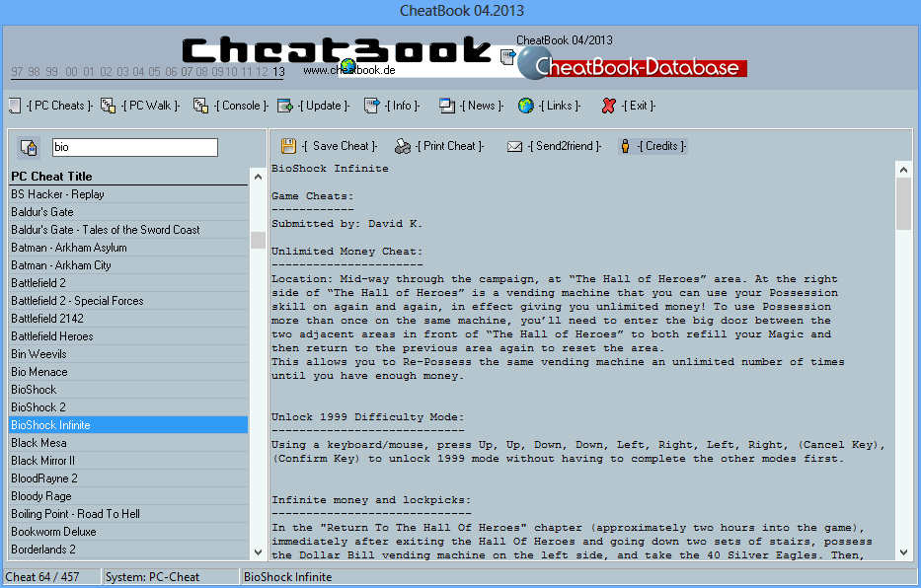This screenshot has width=921, height=588.
Task: Select Bloody Rage
Action: point(128,496)
